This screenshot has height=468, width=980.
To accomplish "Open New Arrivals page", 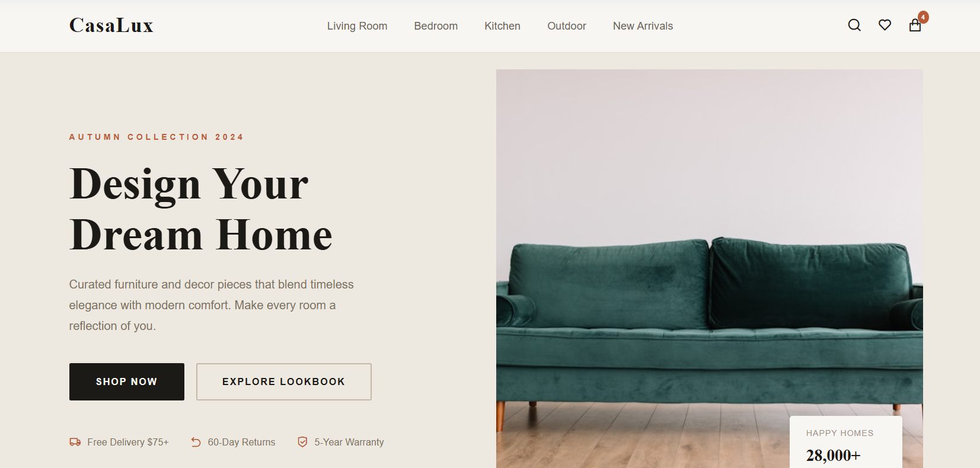I will coord(643,26).
